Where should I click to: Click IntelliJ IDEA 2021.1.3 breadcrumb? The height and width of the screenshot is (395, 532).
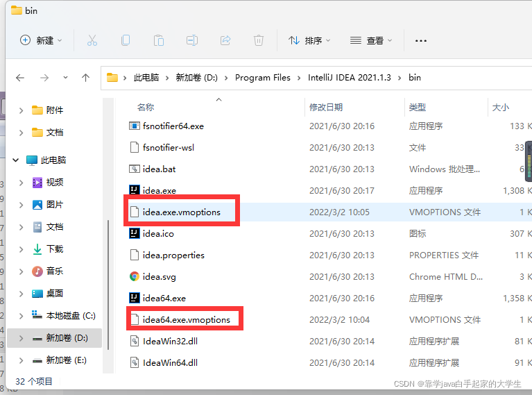tap(349, 78)
